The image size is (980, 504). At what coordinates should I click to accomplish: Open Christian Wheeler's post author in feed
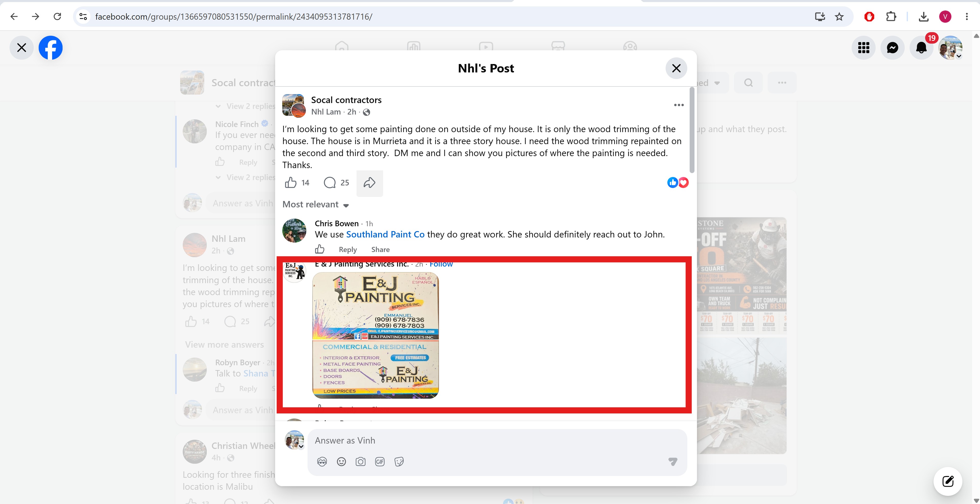[x=243, y=446]
